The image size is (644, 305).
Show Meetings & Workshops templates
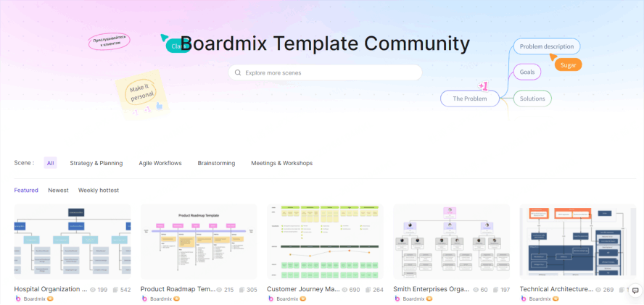281,163
